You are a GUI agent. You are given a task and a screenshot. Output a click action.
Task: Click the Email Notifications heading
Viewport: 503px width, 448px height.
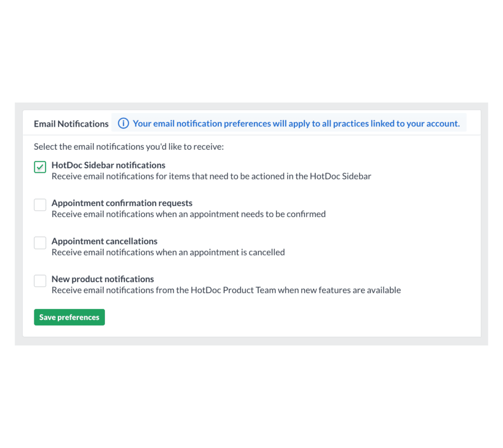point(71,124)
